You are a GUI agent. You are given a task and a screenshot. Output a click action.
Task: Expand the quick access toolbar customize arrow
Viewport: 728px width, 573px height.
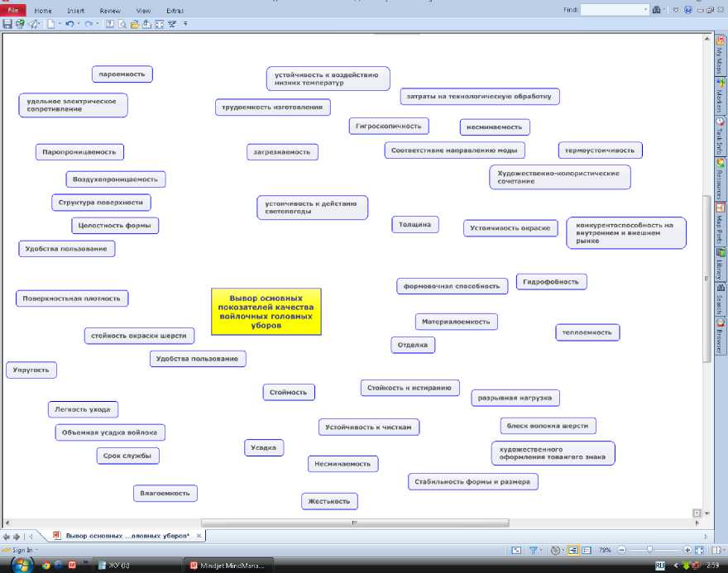click(x=185, y=25)
